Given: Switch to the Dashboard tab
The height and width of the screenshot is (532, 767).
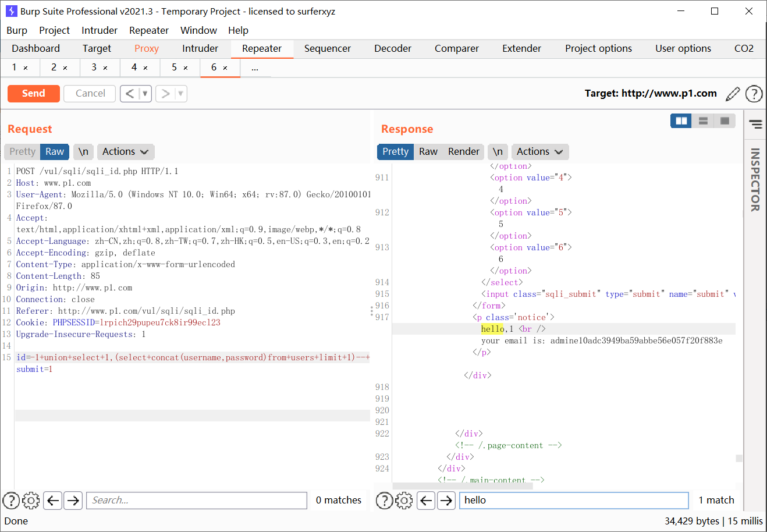Looking at the screenshot, I should click(x=35, y=48).
